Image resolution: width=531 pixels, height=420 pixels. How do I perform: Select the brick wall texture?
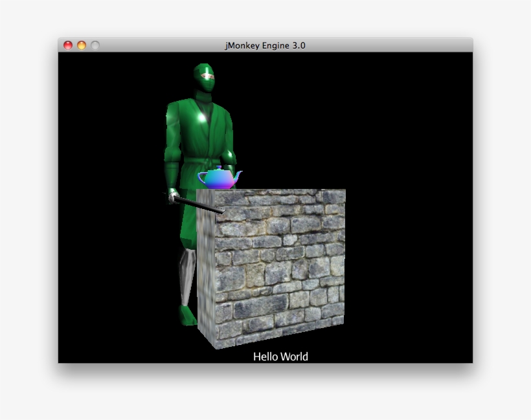pos(278,265)
